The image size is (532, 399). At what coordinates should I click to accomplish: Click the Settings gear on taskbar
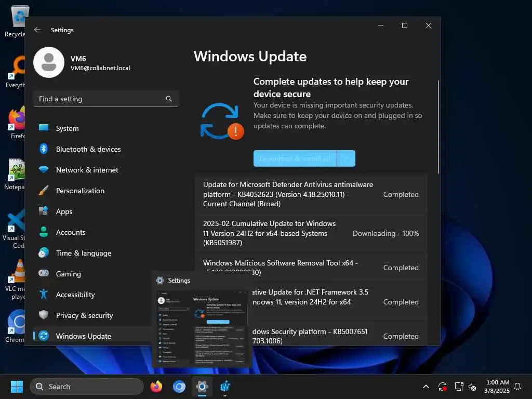202,387
